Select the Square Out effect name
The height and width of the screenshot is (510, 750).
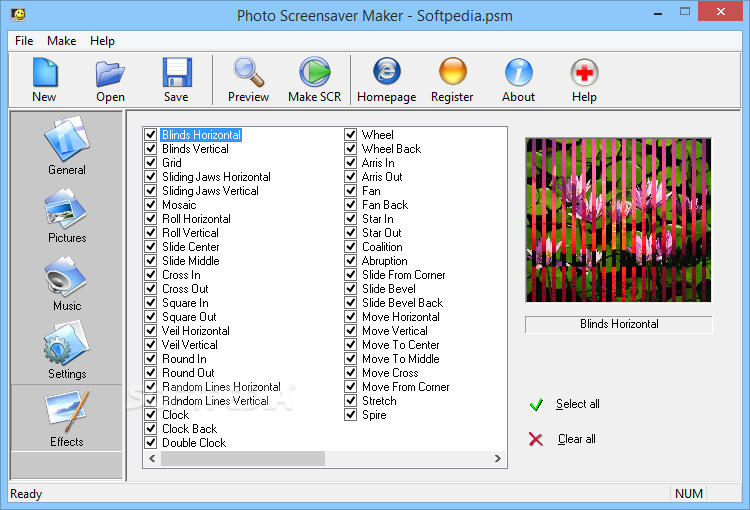[x=189, y=317]
